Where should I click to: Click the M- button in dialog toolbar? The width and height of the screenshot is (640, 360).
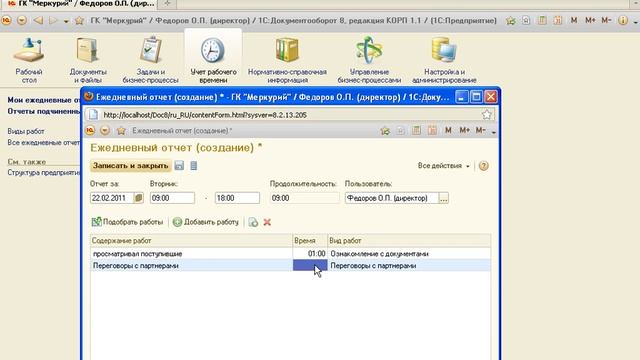480,130
